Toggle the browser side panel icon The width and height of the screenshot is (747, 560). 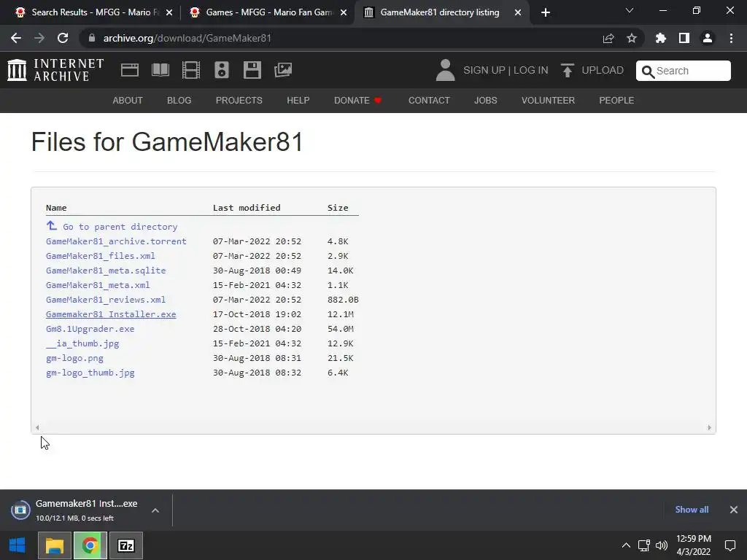[684, 38]
